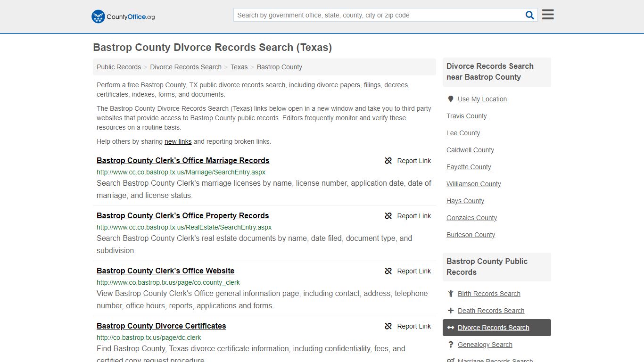Select Travis County
This screenshot has width=644, height=362.
(467, 116)
